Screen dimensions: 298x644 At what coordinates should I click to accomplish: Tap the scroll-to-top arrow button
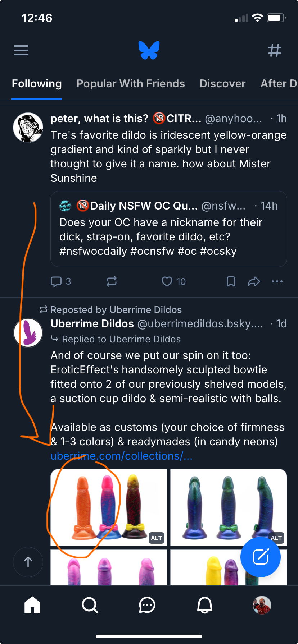(28, 562)
